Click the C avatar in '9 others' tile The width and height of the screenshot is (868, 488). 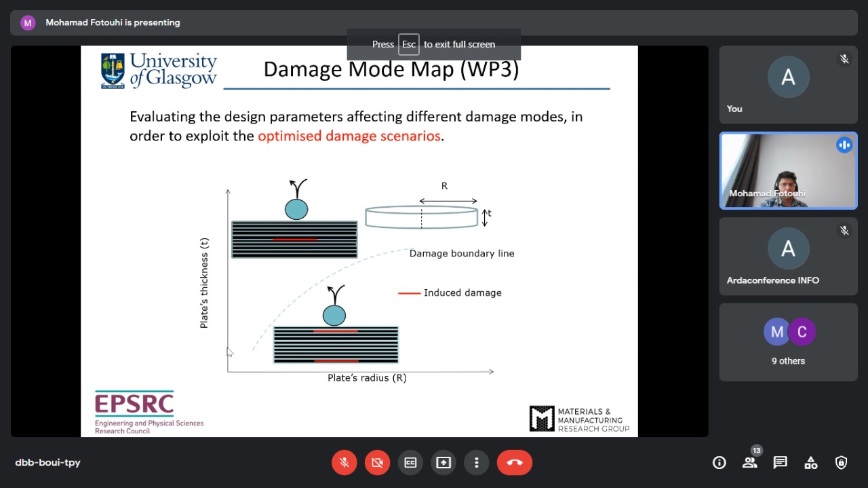(802, 332)
